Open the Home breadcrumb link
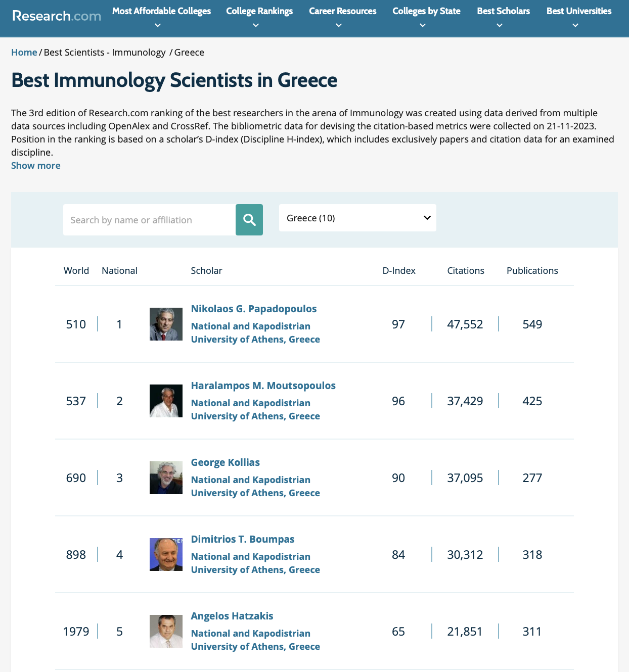 tap(24, 52)
